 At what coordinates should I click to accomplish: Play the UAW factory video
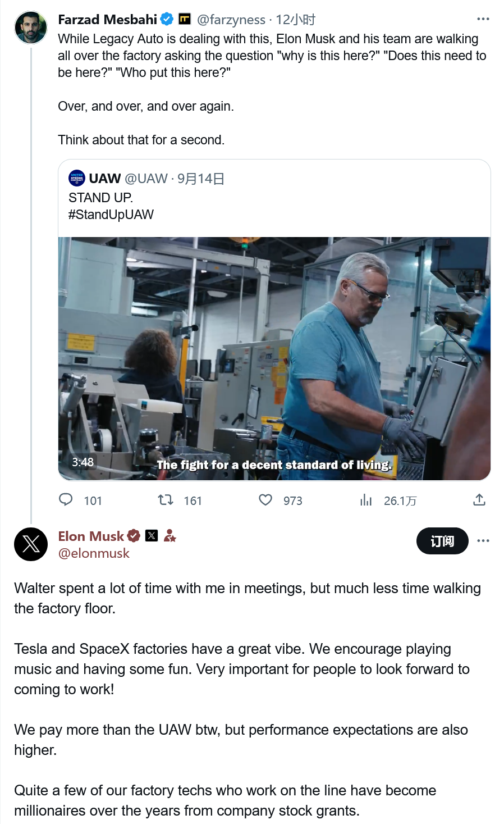(x=274, y=358)
